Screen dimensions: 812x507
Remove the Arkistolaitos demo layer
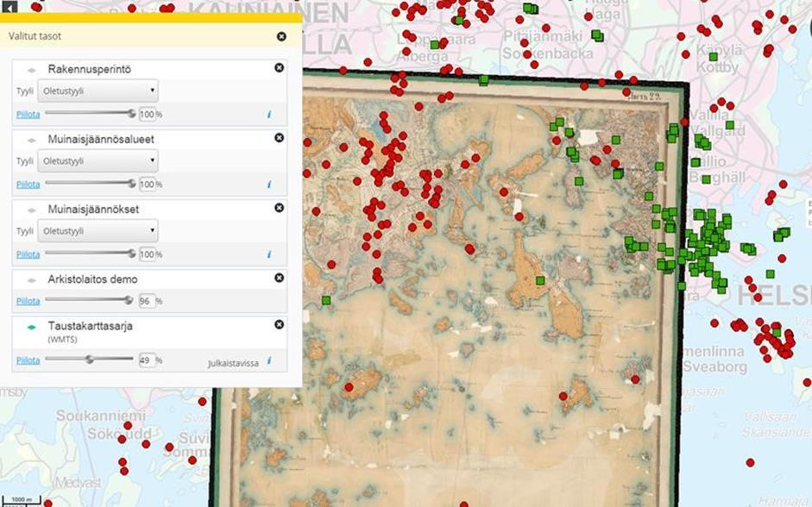click(279, 278)
